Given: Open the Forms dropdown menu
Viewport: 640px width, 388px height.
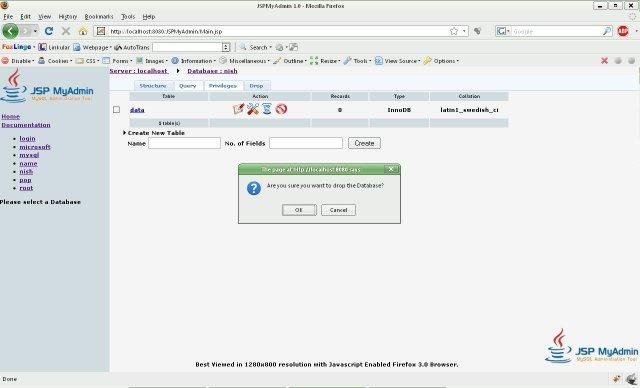Looking at the screenshot, I should 118,61.
